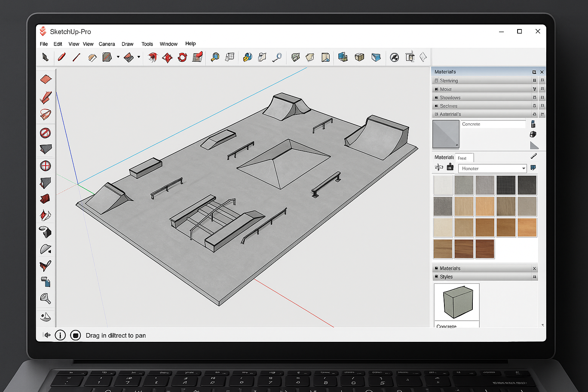Click the 'Drag in diltrect to pan' status text
This screenshot has width=588, height=392.
click(x=116, y=335)
